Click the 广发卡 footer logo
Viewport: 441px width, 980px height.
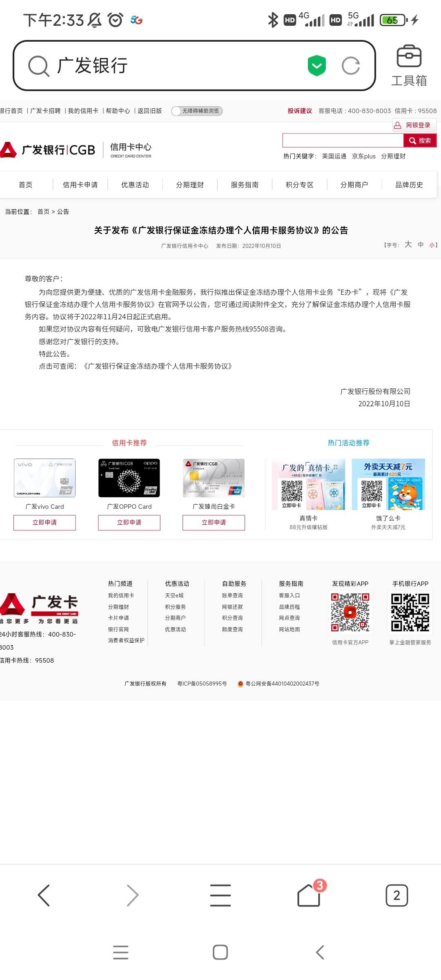click(39, 608)
